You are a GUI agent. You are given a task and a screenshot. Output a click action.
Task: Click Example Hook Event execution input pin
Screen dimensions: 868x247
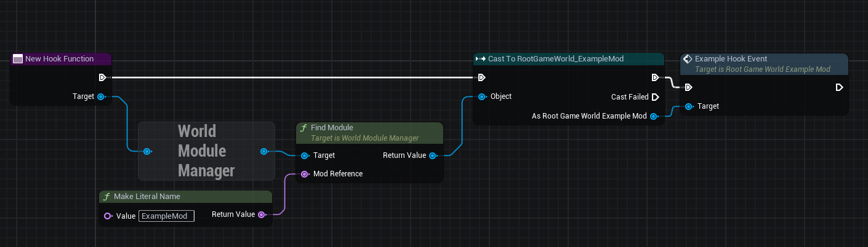coord(688,87)
